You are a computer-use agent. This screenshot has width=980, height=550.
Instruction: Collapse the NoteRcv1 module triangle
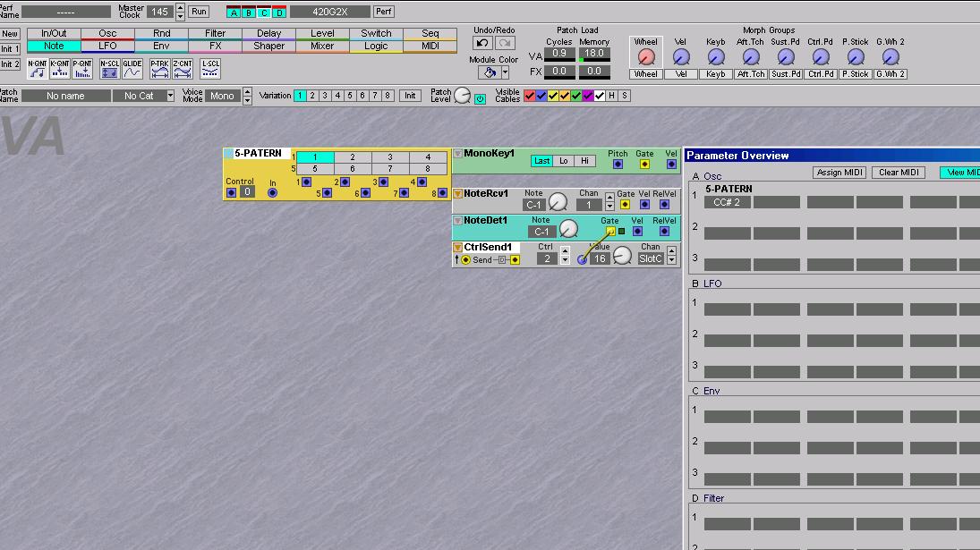pyautogui.click(x=457, y=194)
